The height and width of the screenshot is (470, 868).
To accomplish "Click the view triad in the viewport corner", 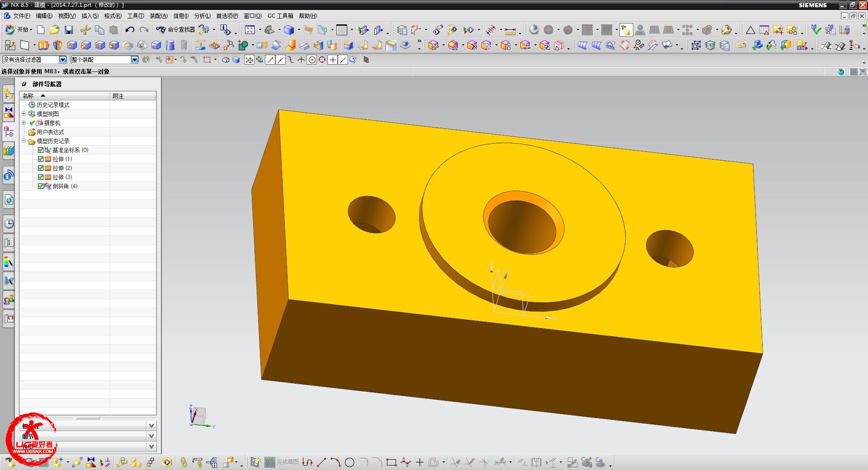I will 201,416.
